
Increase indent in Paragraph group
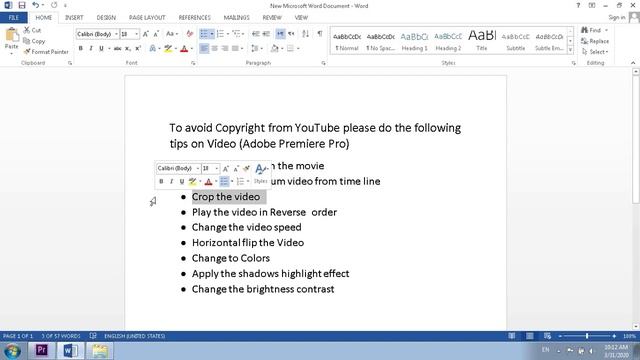266,34
